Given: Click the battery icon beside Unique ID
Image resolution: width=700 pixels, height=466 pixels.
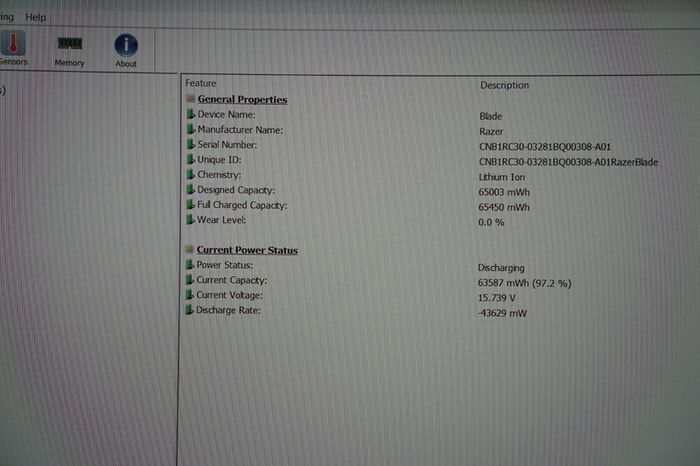Looking at the screenshot, I should tap(191, 159).
